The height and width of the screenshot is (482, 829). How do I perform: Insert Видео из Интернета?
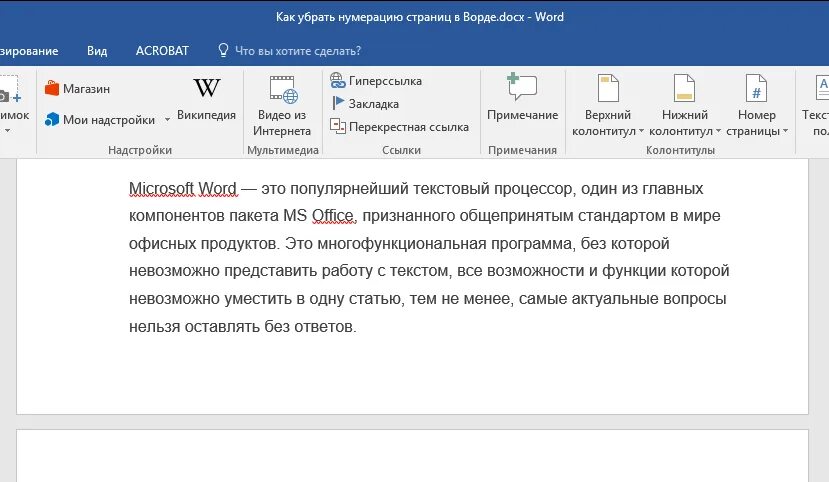[282, 107]
